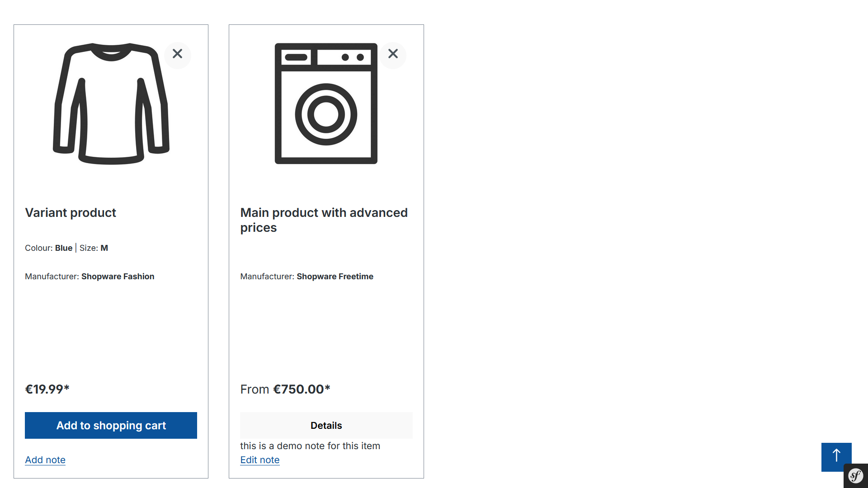Click the Manufacturer label on the Variant card

pos(52,276)
